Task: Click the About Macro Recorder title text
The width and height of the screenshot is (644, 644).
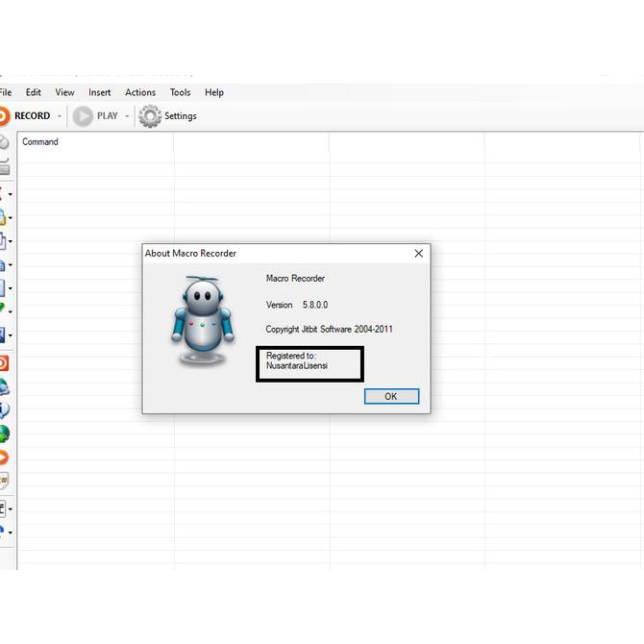Action: [x=190, y=254]
